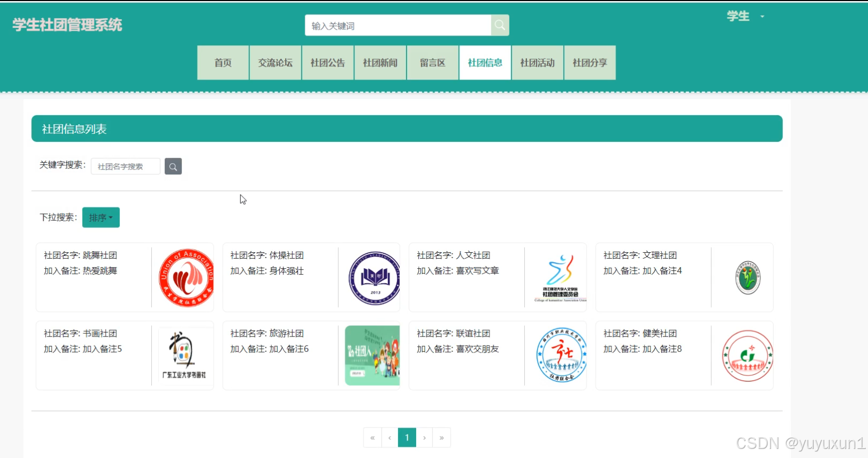Viewport: 868px width, 458px height.
Task: Click the 学生社团管理系统 site title
Action: (x=67, y=25)
